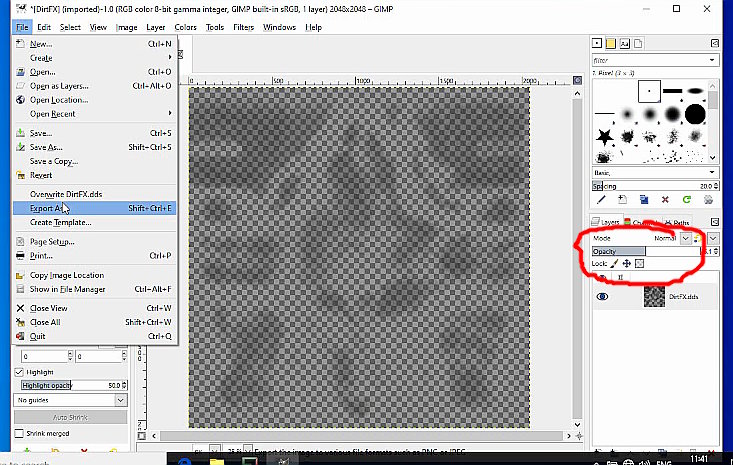Toggle Quick Mask at canvas corner
The width and height of the screenshot is (733, 465).
pyautogui.click(x=142, y=436)
